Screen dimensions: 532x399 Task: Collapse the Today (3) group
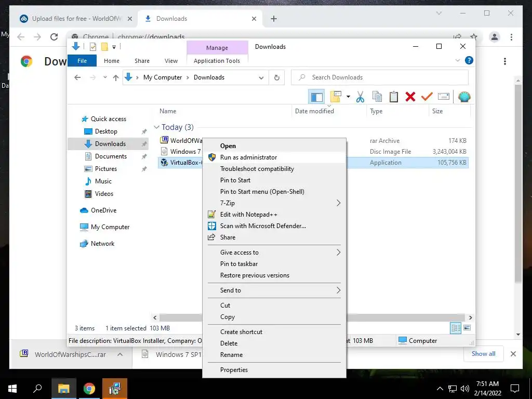[156, 127]
